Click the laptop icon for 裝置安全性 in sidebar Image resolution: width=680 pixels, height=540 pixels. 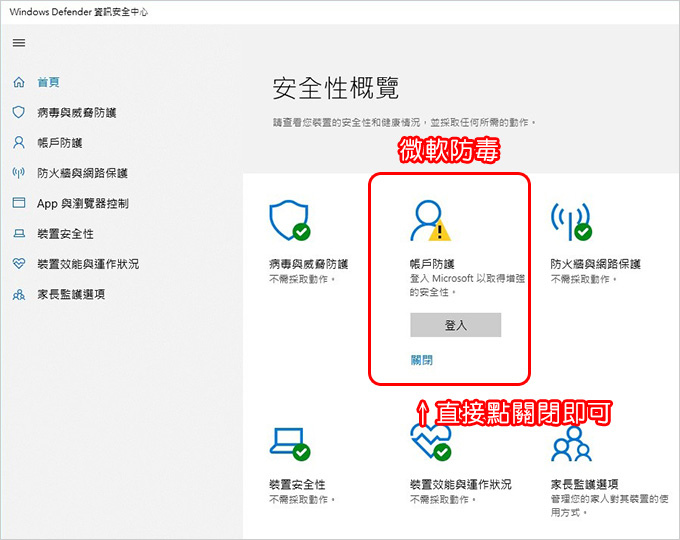(x=19, y=233)
